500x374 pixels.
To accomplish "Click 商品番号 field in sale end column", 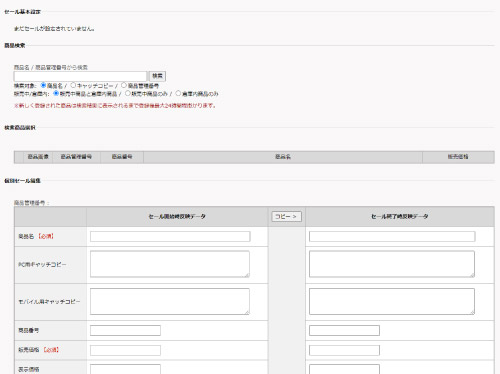I will [x=344, y=330].
